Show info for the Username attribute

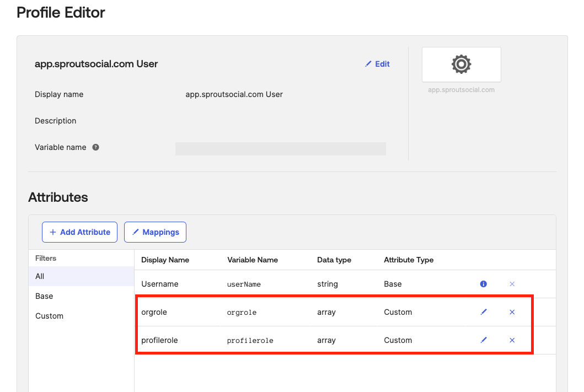[484, 284]
